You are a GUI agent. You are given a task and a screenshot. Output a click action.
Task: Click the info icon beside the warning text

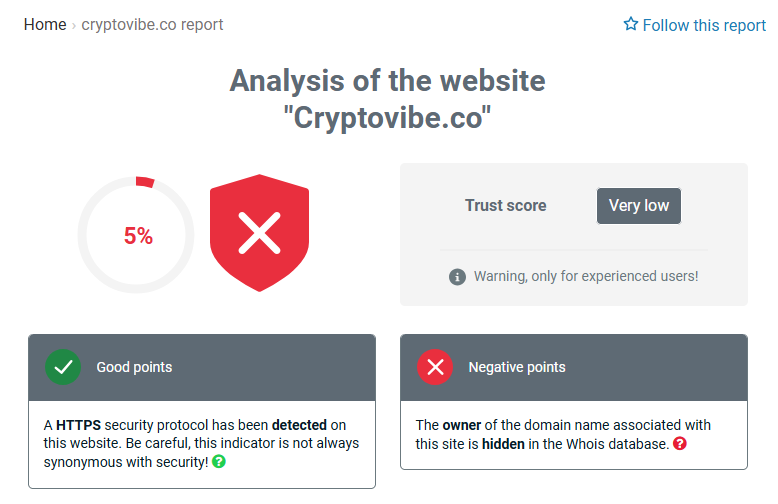click(457, 277)
